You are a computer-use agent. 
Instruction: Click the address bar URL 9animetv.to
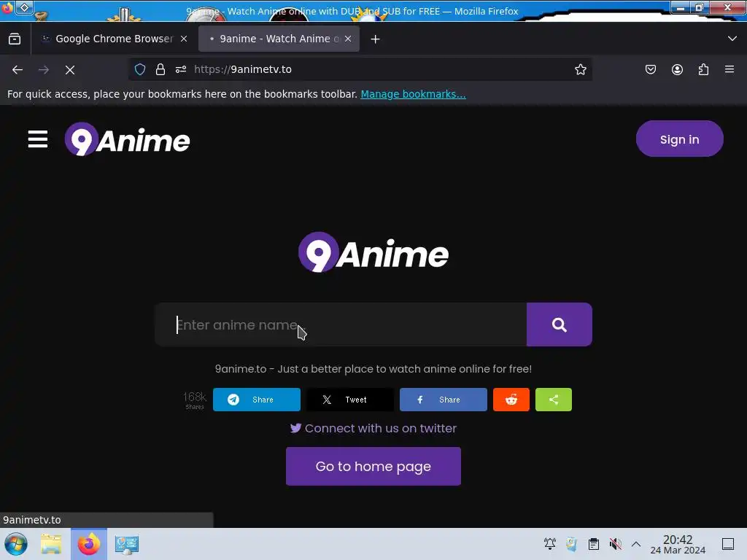pyautogui.click(x=243, y=69)
